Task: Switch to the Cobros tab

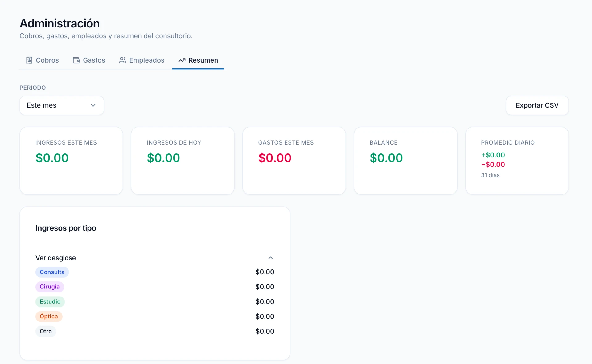Action: [x=42, y=60]
